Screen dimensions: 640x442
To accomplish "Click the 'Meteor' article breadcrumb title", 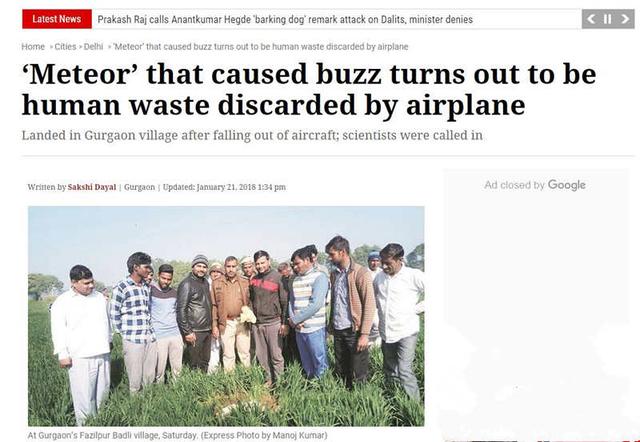I will pyautogui.click(x=260, y=47).
